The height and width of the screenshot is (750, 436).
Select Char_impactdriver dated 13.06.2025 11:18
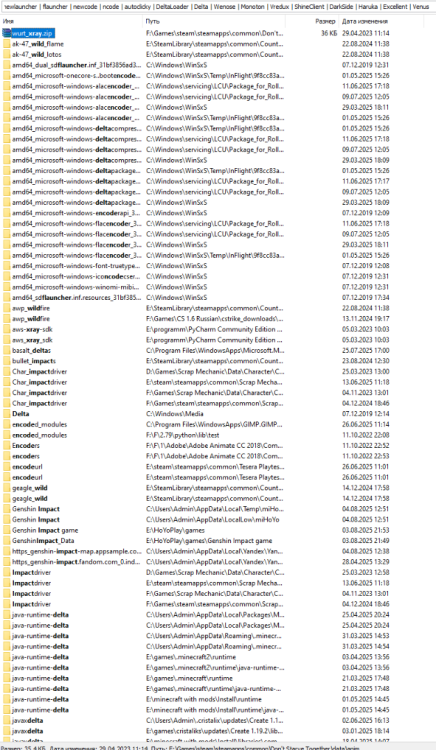click(x=39, y=382)
